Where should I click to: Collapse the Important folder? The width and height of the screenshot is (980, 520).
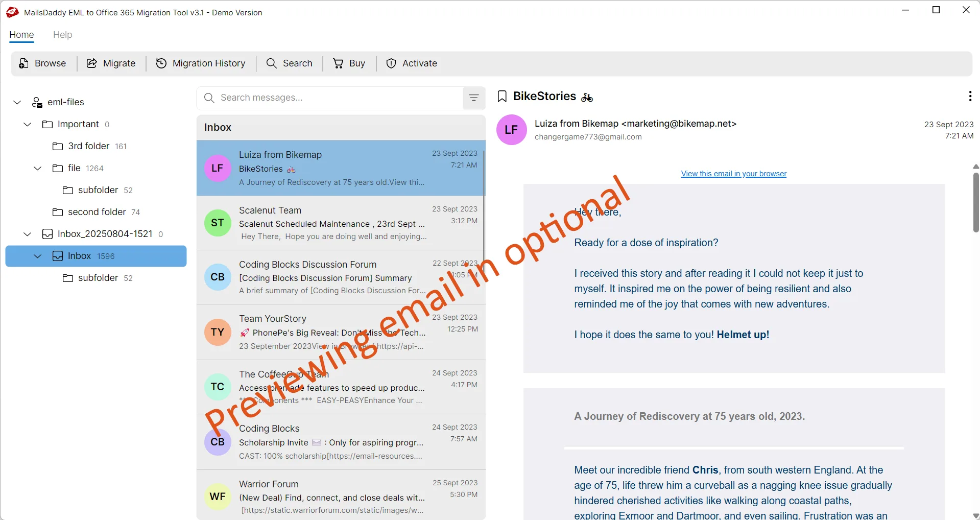[27, 124]
